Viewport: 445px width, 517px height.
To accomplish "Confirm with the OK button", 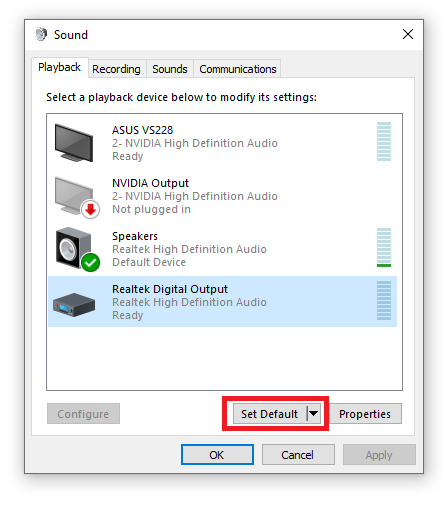I will tap(217, 455).
